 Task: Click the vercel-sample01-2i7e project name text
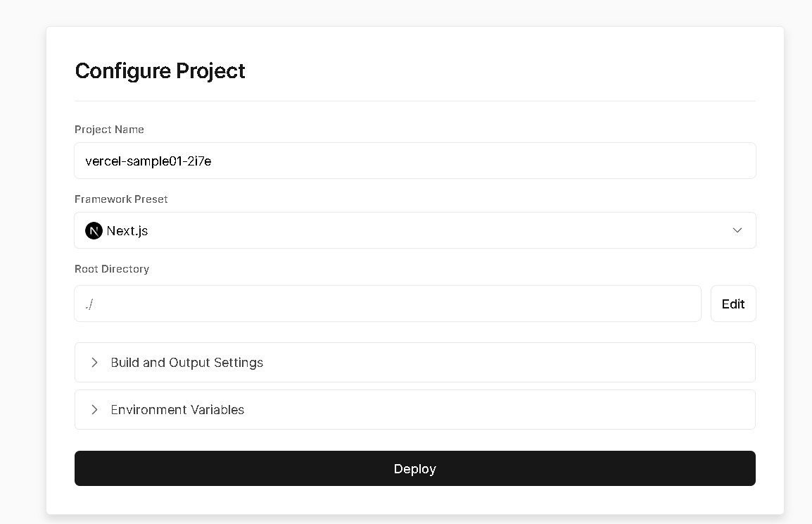tap(148, 161)
